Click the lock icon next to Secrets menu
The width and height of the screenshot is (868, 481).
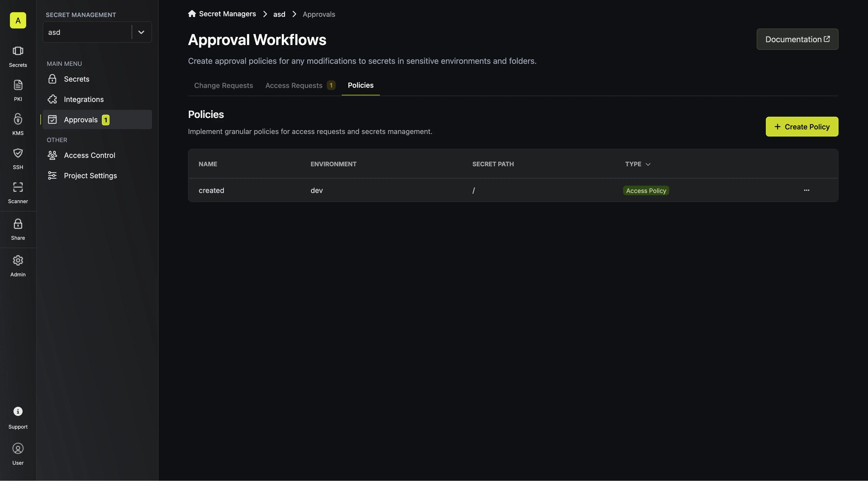coord(52,79)
